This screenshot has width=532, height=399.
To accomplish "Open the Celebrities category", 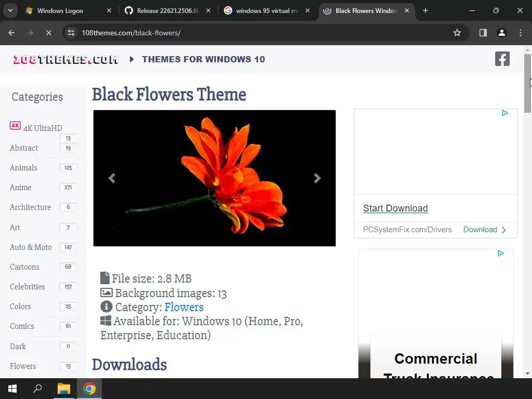I will [x=27, y=286].
